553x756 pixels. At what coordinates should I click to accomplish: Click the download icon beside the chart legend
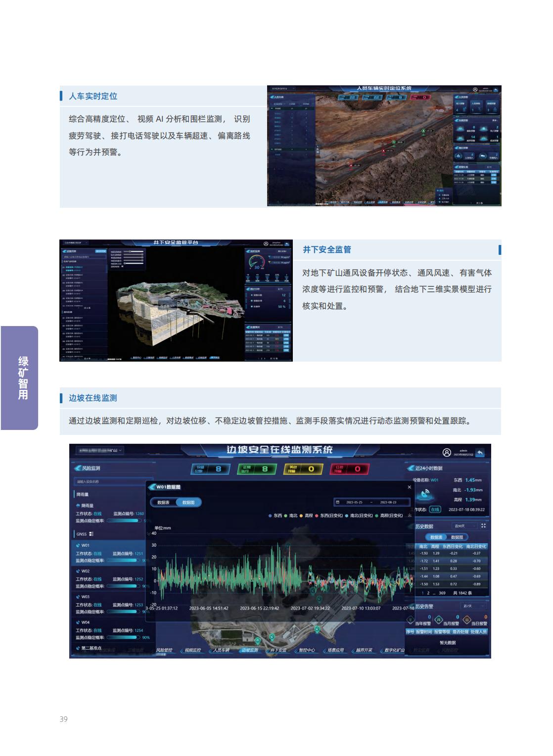[x=410, y=515]
